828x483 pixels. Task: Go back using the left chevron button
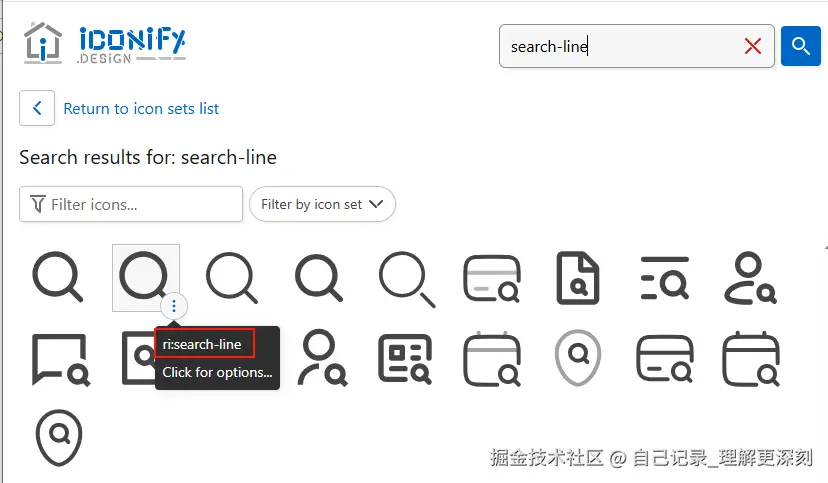(x=37, y=108)
